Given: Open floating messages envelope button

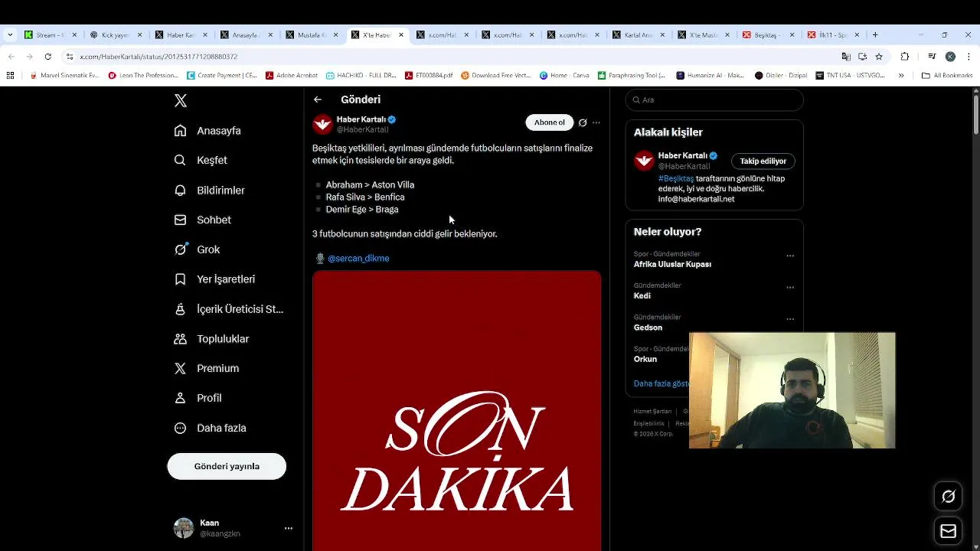Looking at the screenshot, I should pos(948,531).
